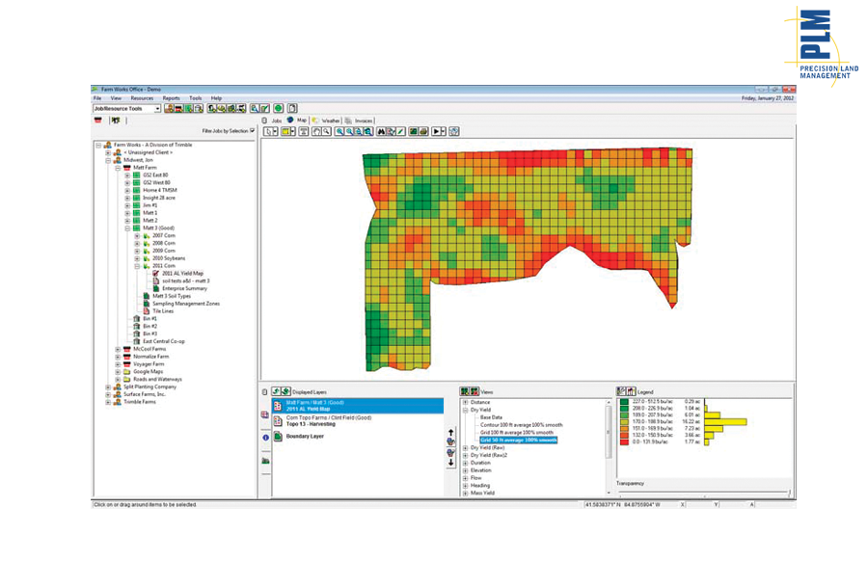Switch to the Jobs tab
This screenshot has width=868, height=588.
(276, 120)
